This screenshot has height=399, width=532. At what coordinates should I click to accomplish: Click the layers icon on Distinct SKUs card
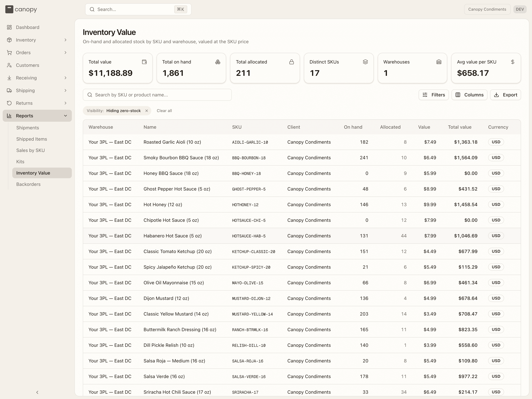[x=365, y=62]
